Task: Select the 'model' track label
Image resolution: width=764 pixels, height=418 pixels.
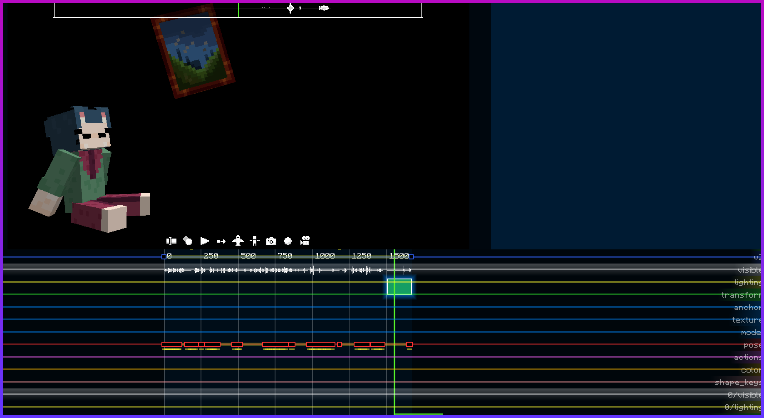Action: [750, 332]
